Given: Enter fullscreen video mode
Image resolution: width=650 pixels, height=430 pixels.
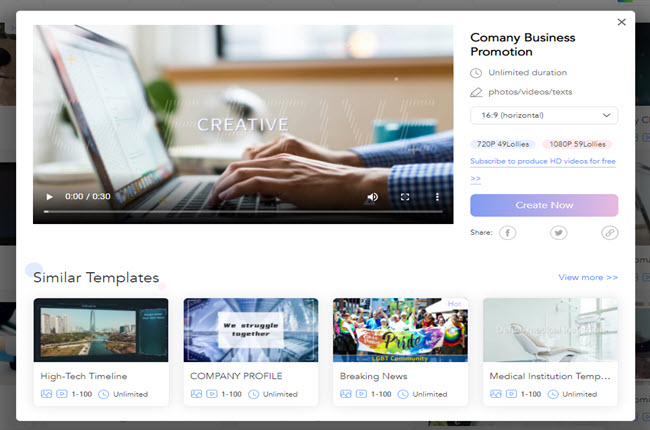Looking at the screenshot, I should [405, 197].
